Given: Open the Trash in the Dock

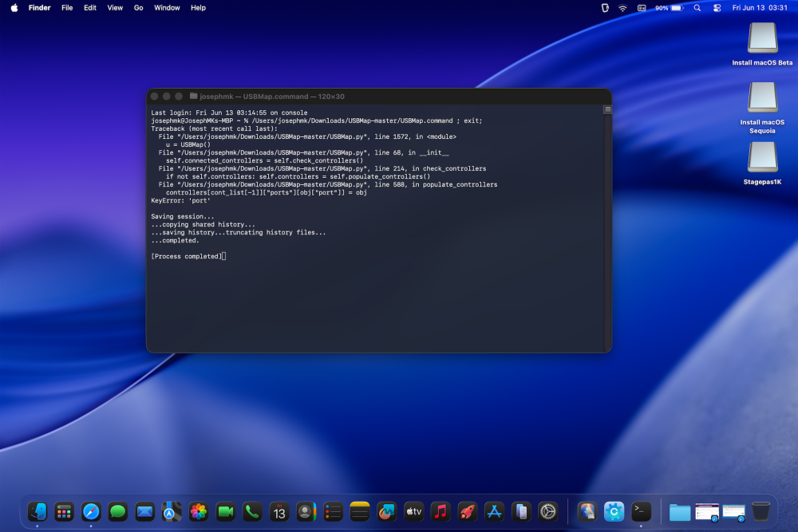Looking at the screenshot, I should tap(760, 511).
